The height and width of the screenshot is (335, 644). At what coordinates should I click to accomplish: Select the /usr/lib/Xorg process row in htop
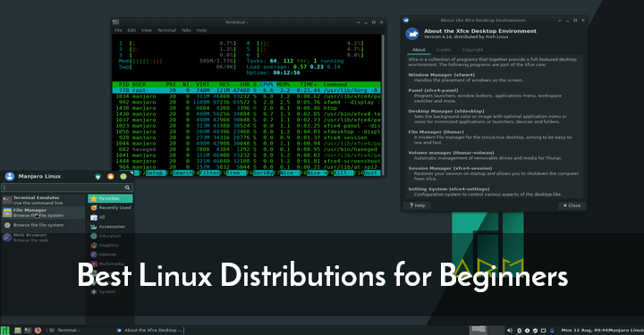point(247,90)
